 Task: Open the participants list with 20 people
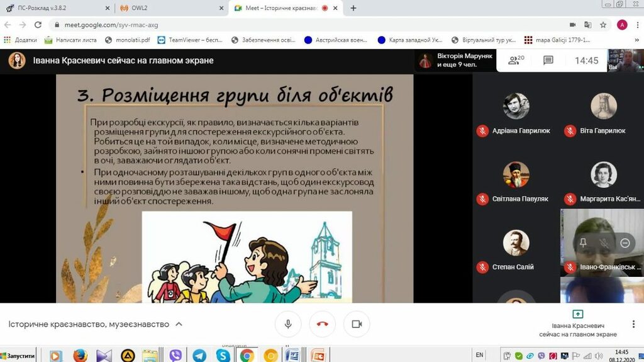tap(516, 60)
